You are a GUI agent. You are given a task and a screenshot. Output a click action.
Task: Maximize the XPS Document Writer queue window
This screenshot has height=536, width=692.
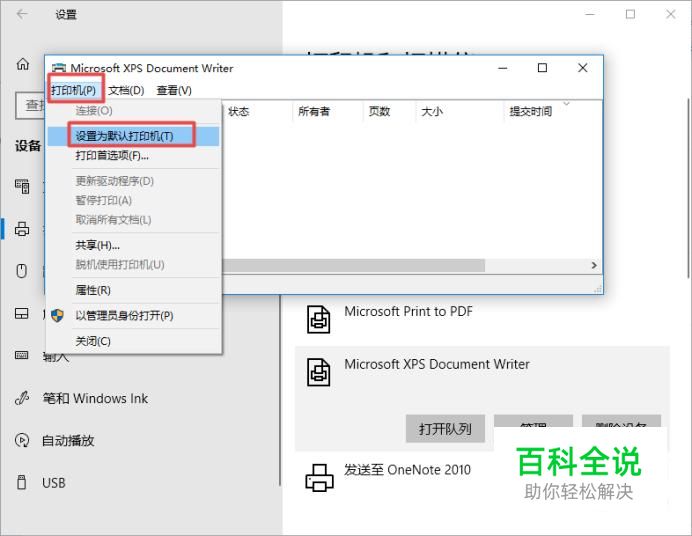tap(542, 68)
